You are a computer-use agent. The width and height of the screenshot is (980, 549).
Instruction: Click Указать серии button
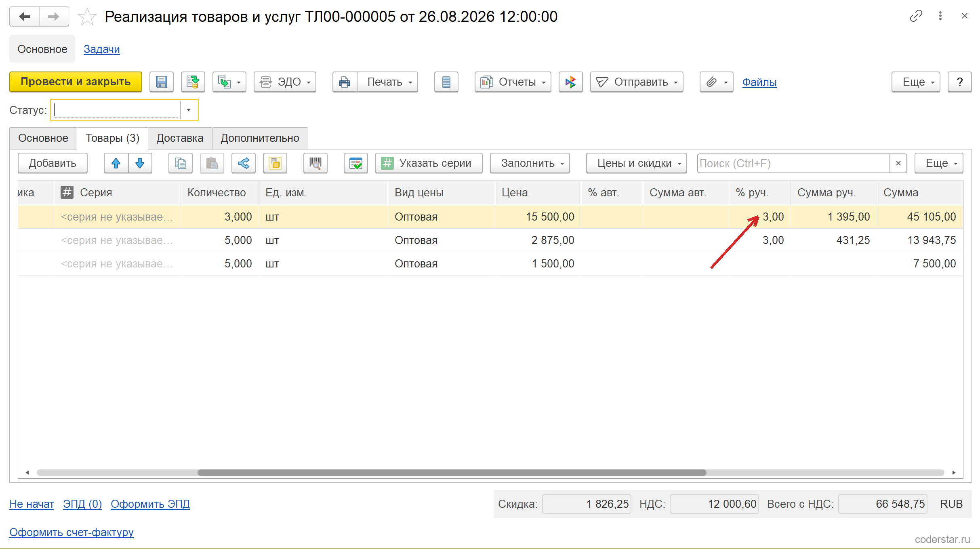point(429,163)
